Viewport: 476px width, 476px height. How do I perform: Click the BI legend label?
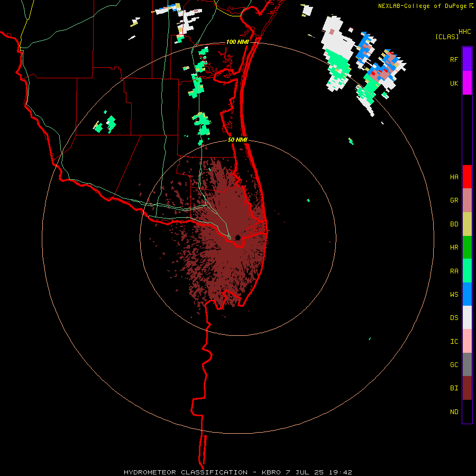click(x=454, y=388)
